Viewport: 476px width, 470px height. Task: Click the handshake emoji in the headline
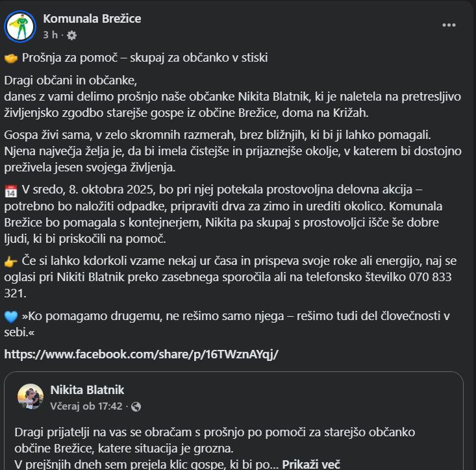click(10, 58)
